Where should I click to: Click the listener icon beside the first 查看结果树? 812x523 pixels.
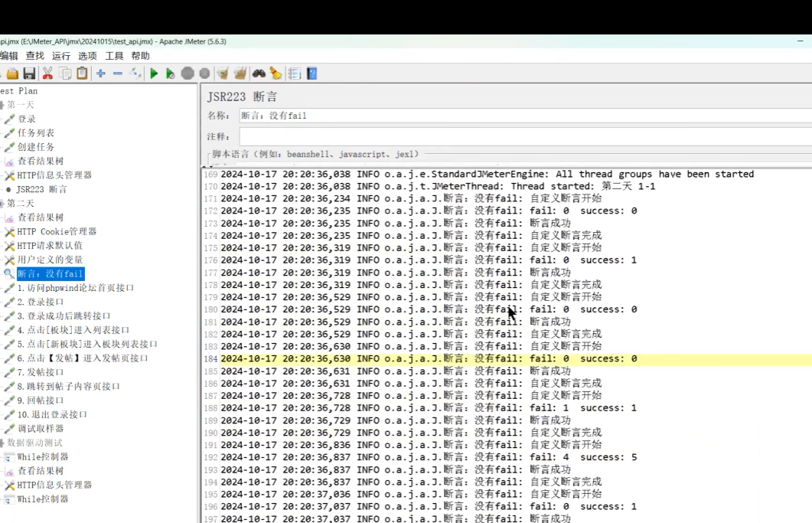coord(9,162)
